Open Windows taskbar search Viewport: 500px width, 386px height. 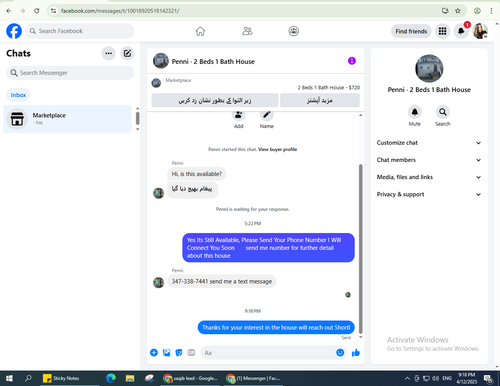[x=28, y=378]
